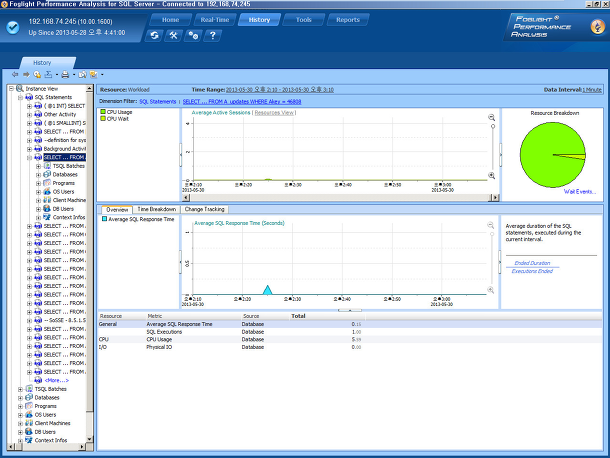Open the Wait Events link under pie chart
Screen dimensions: 610x458
[x=579, y=191]
